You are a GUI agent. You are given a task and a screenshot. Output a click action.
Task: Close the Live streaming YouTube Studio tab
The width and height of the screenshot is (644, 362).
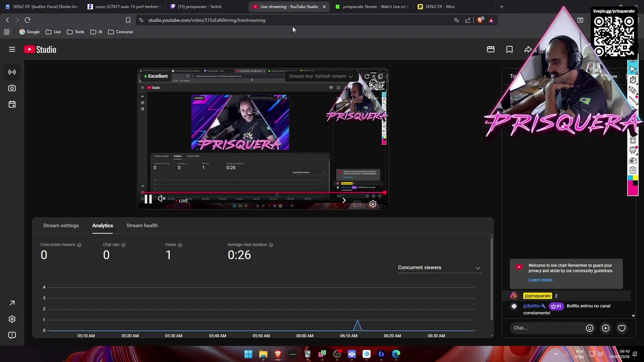coord(324,7)
